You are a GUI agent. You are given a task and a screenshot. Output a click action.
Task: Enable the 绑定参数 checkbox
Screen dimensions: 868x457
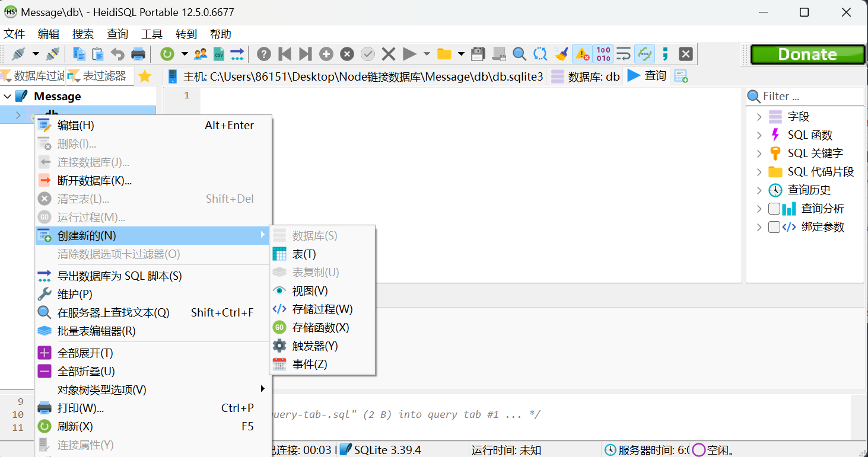click(774, 226)
